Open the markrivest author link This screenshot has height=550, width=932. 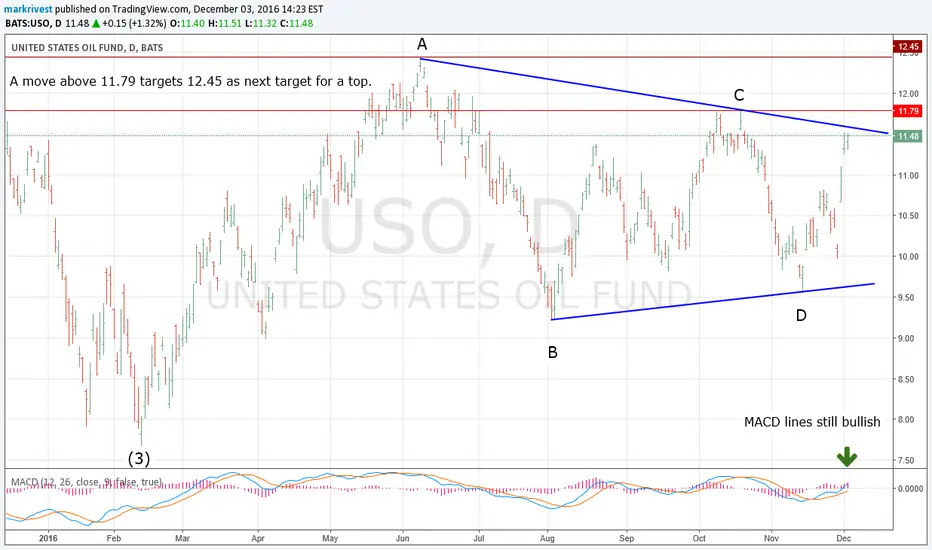coord(28,10)
